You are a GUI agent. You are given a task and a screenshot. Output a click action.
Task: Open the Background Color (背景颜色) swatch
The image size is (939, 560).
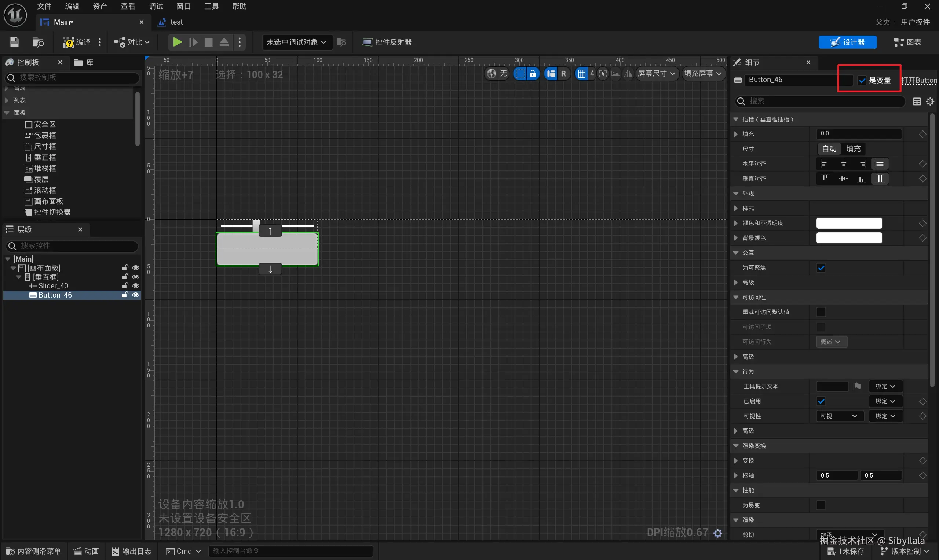[x=849, y=238]
